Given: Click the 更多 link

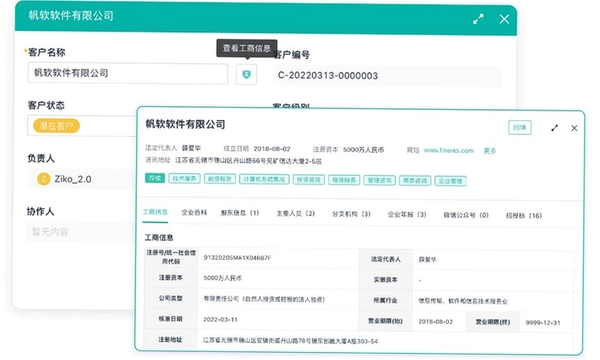Looking at the screenshot, I should [x=489, y=151].
